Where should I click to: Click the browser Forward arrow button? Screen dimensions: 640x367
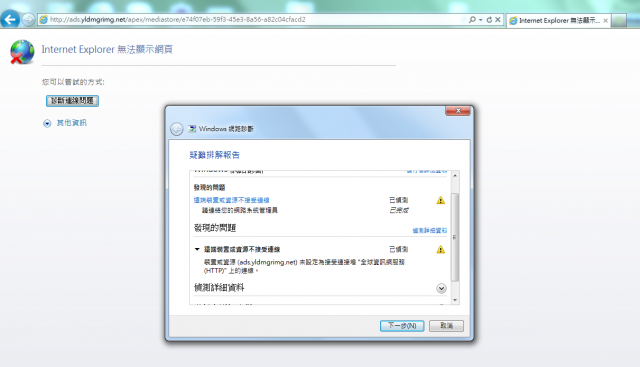(28, 19)
